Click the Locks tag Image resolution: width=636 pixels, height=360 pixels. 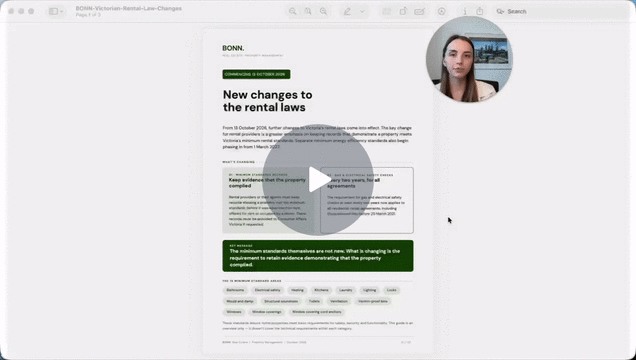point(392,290)
